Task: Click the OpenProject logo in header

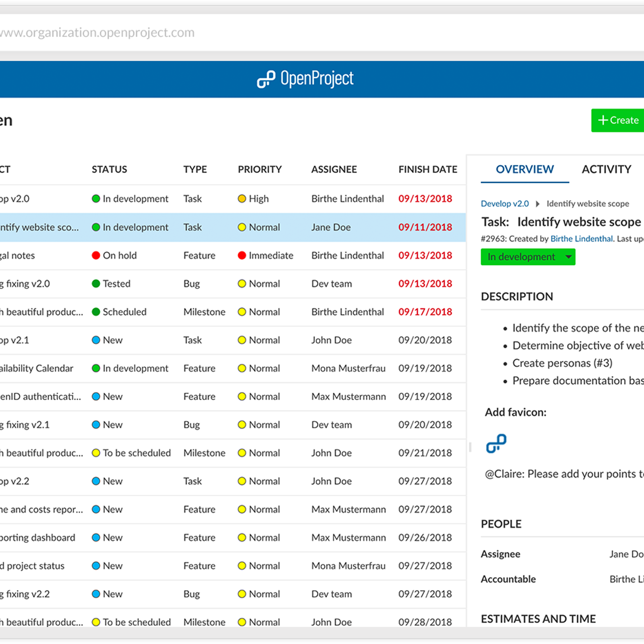Action: tap(305, 78)
